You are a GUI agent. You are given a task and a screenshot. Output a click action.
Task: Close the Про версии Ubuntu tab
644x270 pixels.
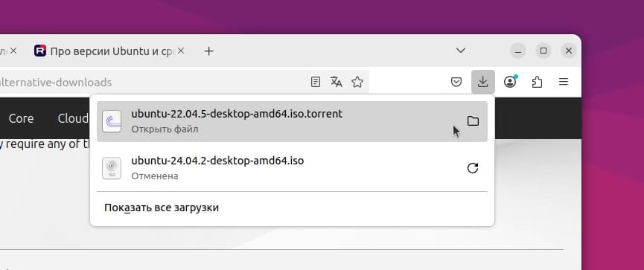(x=181, y=51)
